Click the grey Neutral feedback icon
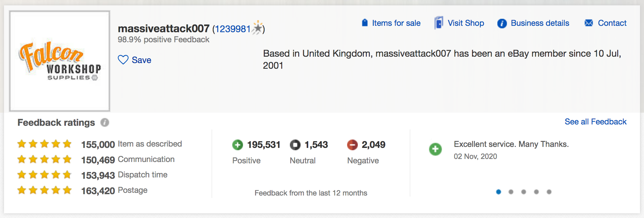This screenshot has height=218, width=644. pyautogui.click(x=295, y=145)
